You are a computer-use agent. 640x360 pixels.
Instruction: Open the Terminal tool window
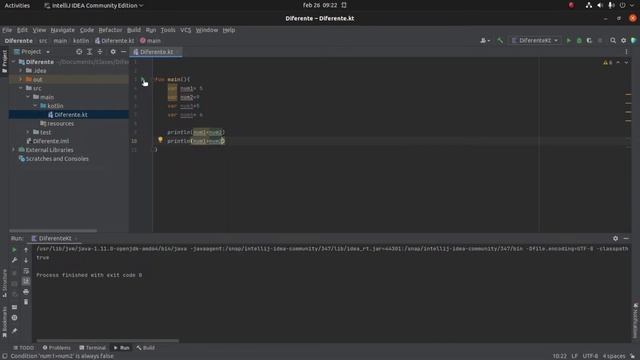click(93, 348)
